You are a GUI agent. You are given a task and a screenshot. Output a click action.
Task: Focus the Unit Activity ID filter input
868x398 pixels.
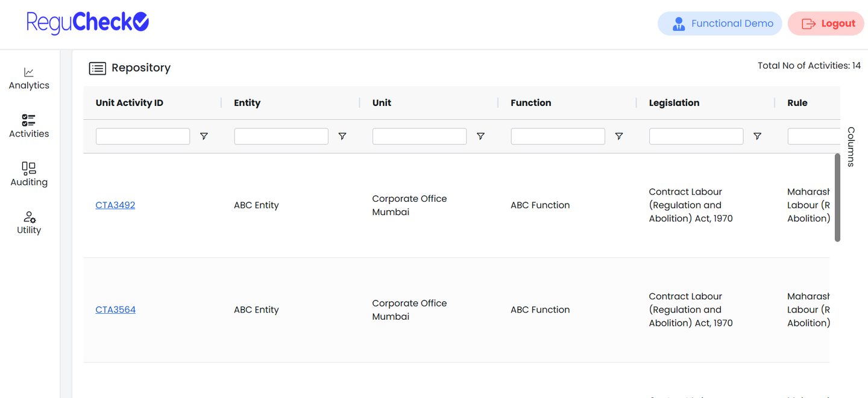(x=143, y=137)
